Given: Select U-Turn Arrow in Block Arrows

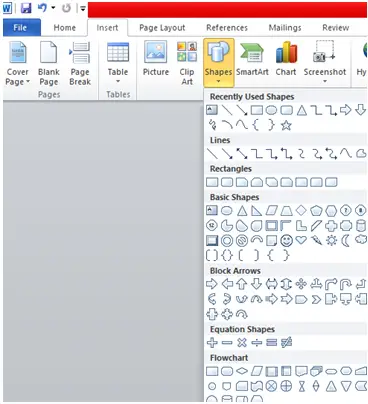Looking at the screenshot, I should [346, 284].
